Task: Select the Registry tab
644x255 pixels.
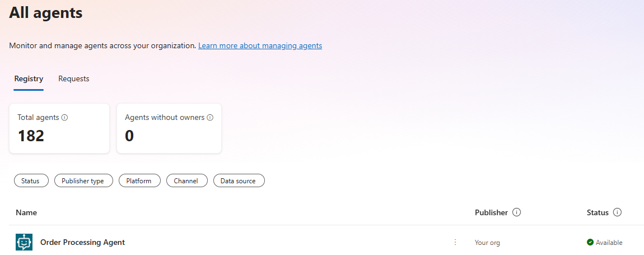Action: pos(29,78)
